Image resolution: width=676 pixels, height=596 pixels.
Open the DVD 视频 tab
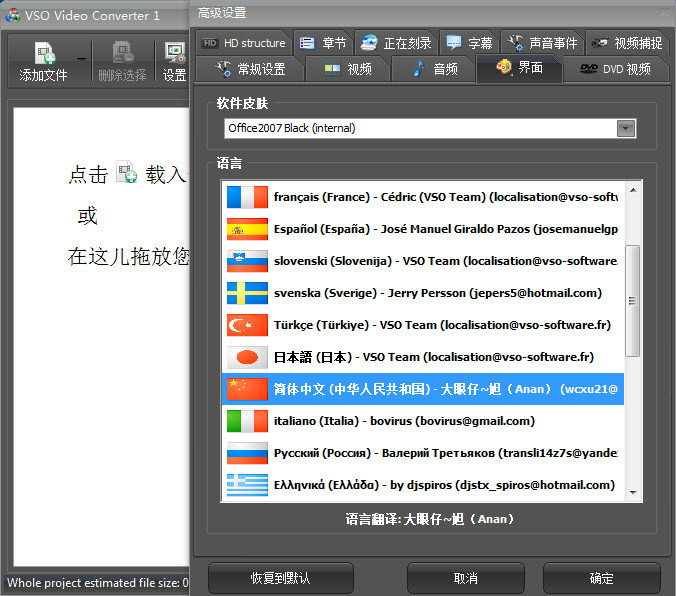(x=615, y=69)
